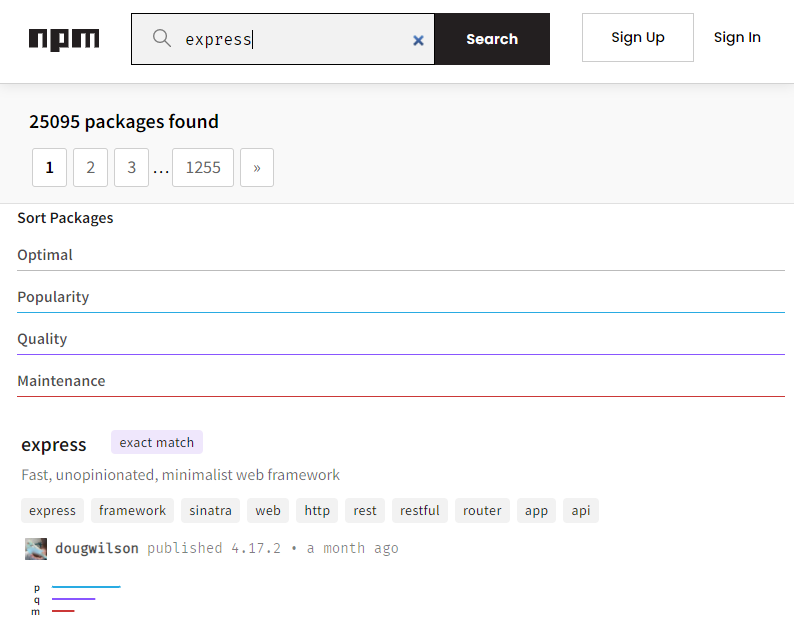Click the 'http' keyword tag

pyautogui.click(x=317, y=510)
